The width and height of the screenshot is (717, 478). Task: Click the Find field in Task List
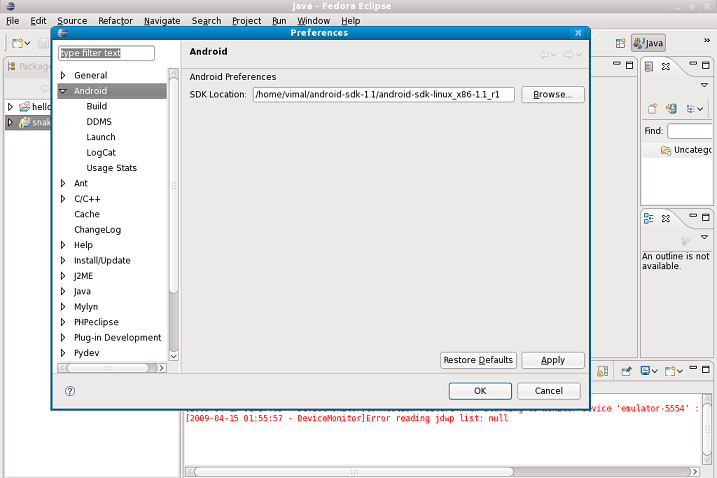690,131
